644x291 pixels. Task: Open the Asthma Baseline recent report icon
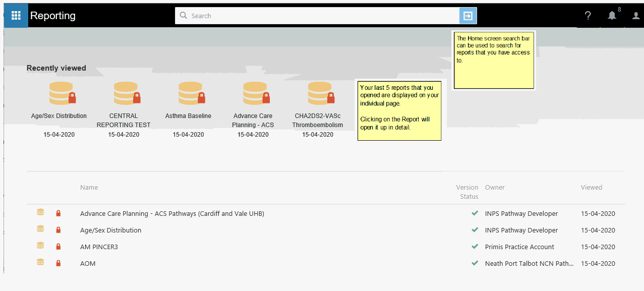click(191, 93)
